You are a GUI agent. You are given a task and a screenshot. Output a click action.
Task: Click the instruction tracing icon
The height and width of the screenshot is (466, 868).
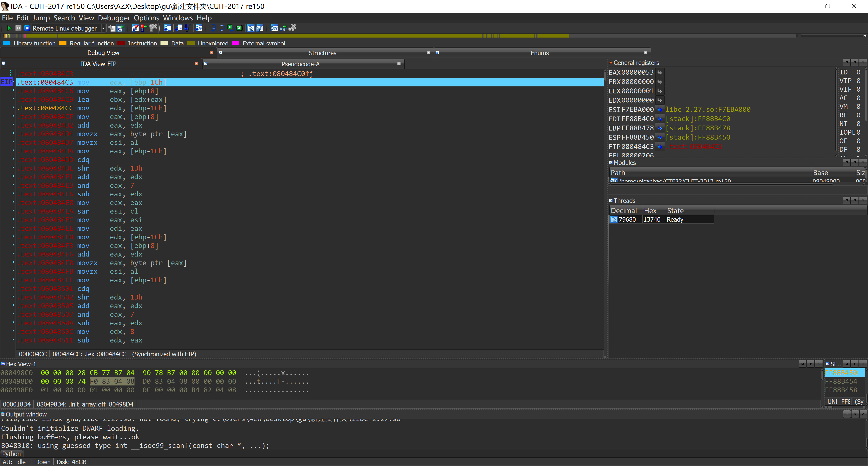pyautogui.click(x=179, y=28)
